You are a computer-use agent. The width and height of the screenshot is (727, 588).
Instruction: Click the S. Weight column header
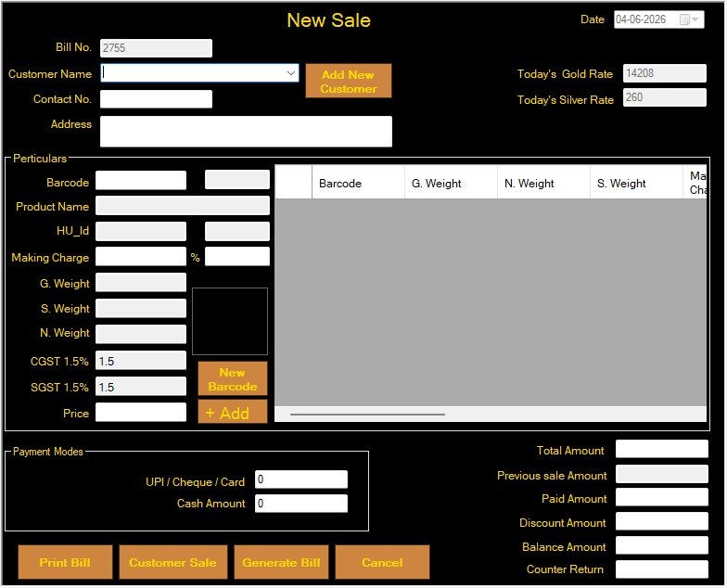[x=636, y=182]
